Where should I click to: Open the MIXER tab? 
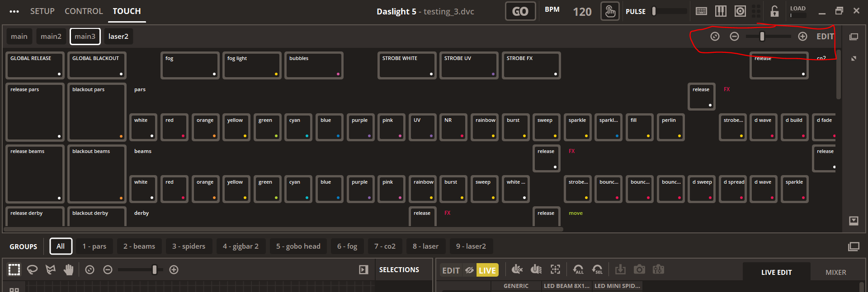pos(835,272)
